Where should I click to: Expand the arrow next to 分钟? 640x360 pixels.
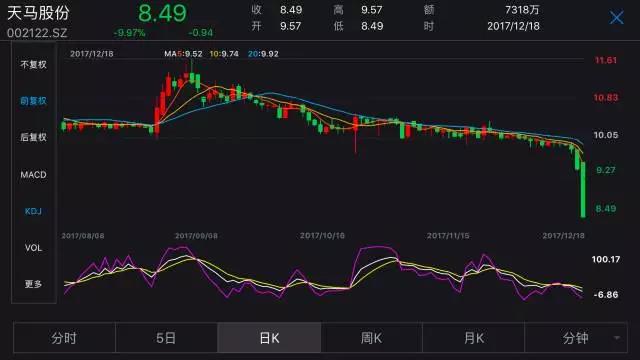[617, 338]
